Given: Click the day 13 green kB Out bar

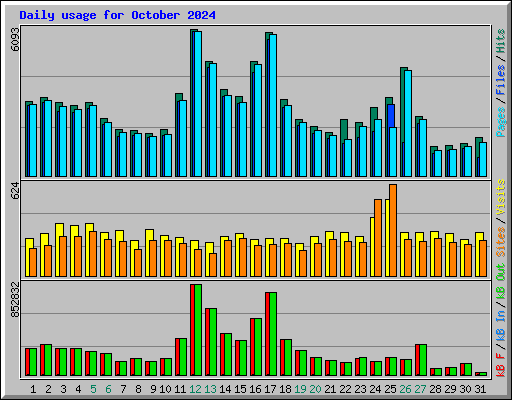Looking at the screenshot, I should pyautogui.click(x=213, y=342).
